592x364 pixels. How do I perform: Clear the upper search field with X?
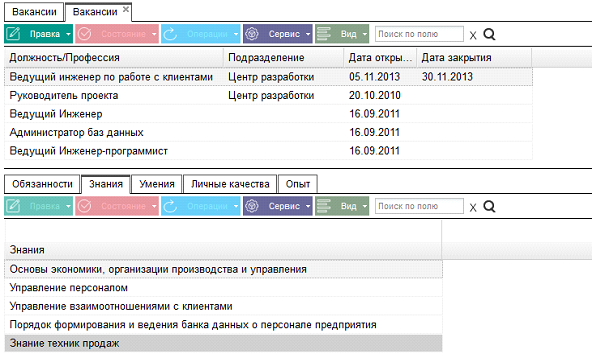(473, 35)
